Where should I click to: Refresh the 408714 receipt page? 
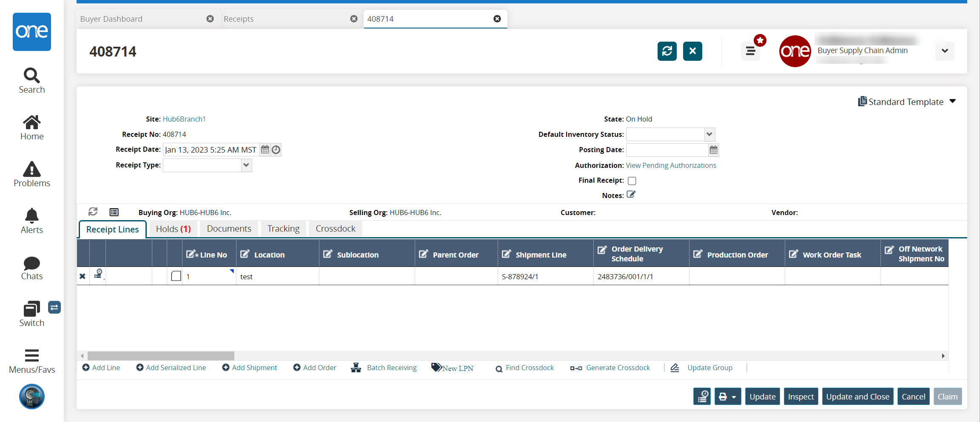[667, 51]
